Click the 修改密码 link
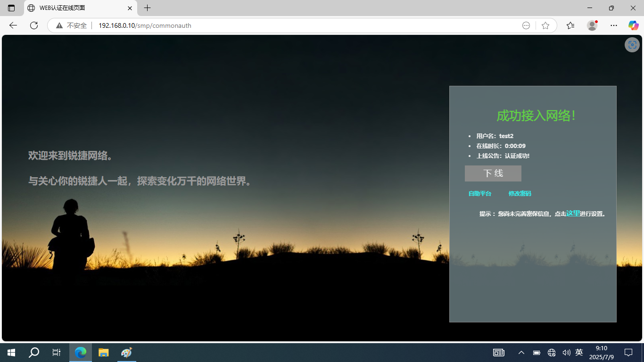The height and width of the screenshot is (362, 644). (x=520, y=194)
